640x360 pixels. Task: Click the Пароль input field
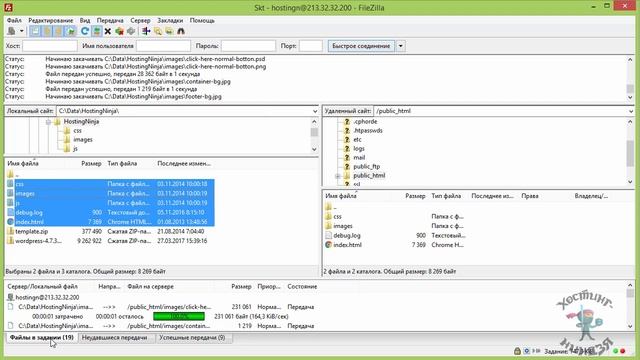tap(248, 46)
